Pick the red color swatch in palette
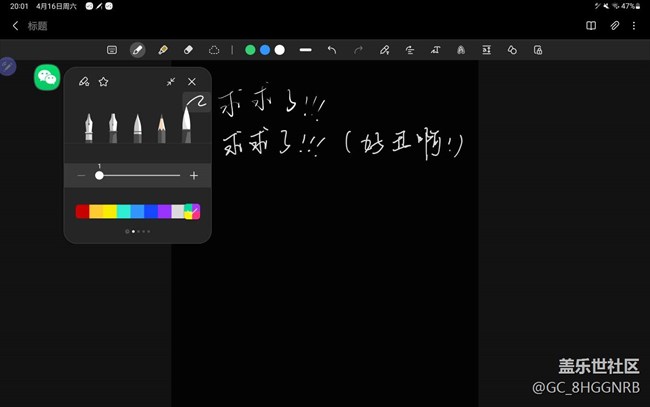Image resolution: width=650 pixels, height=407 pixels. (x=82, y=211)
